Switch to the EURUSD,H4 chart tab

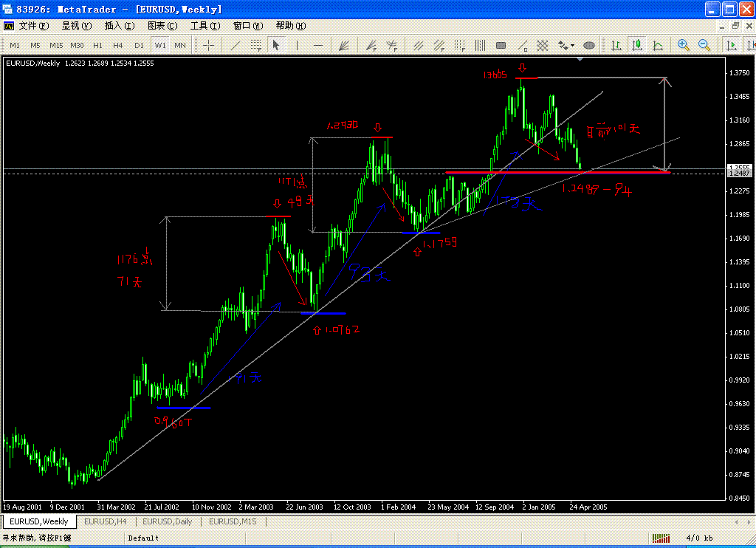point(105,521)
